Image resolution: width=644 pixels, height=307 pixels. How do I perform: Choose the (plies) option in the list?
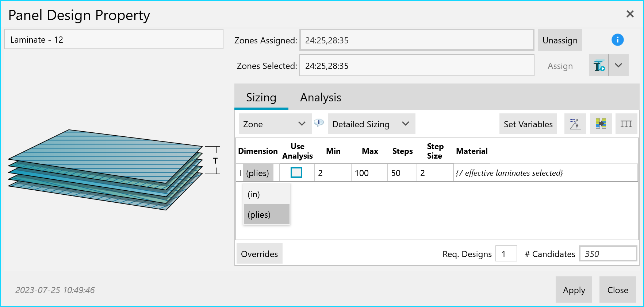267,214
